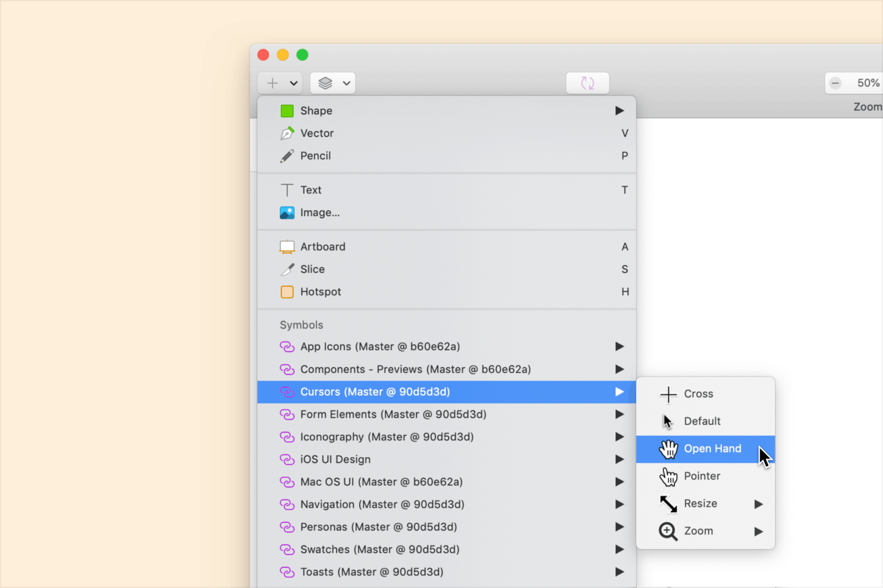Image resolution: width=883 pixels, height=588 pixels.
Task: Expand the Form Elements submenu arrow
Action: (620, 414)
